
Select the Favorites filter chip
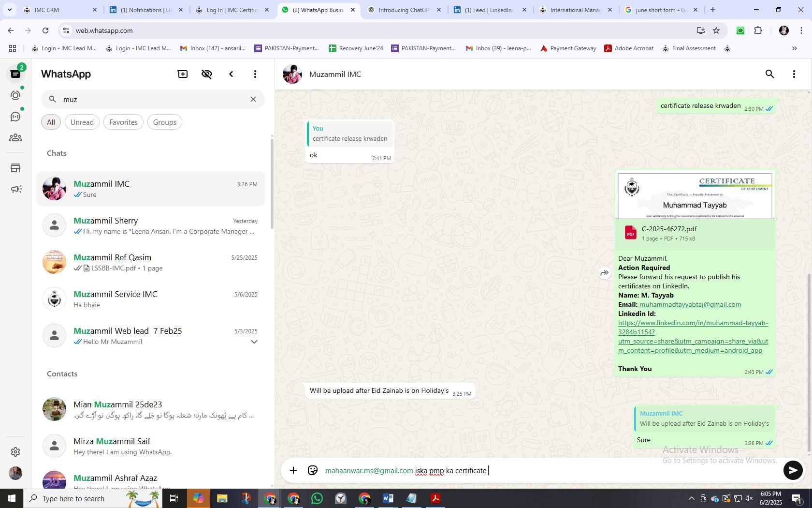point(123,122)
